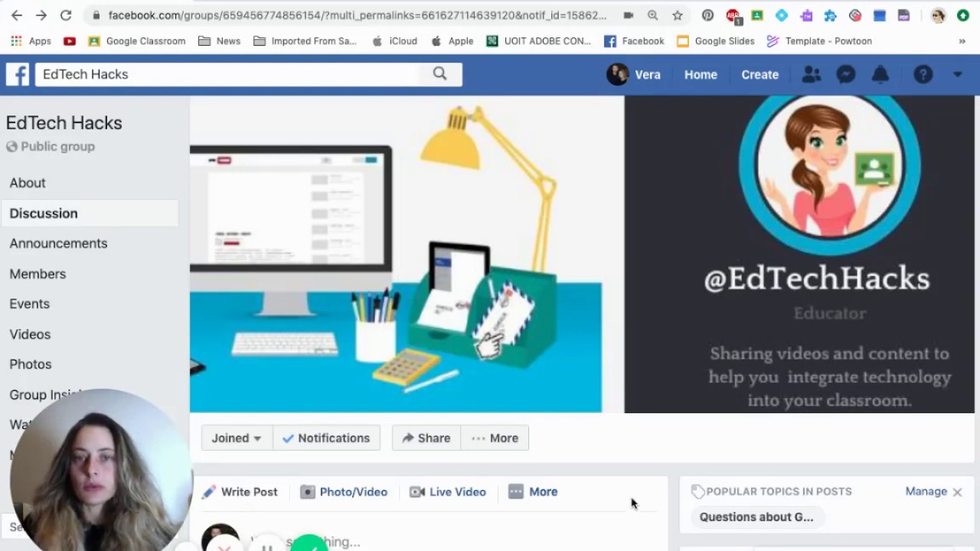Select Live Video
The width and height of the screenshot is (980, 551).
coord(448,492)
